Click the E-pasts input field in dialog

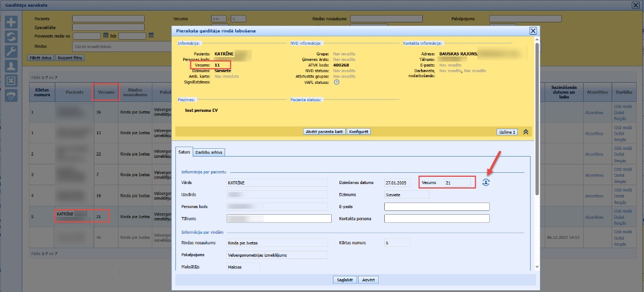(437, 206)
